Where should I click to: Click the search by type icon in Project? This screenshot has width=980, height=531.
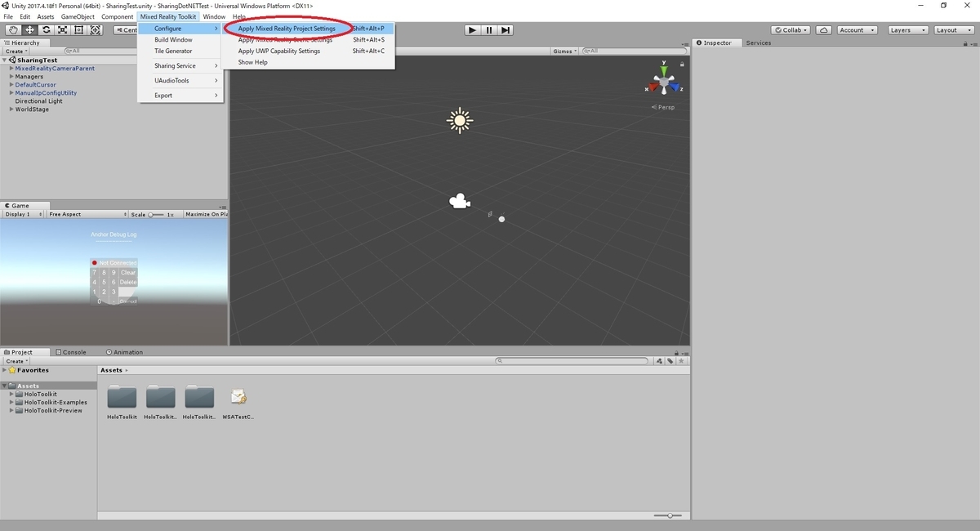pos(658,361)
